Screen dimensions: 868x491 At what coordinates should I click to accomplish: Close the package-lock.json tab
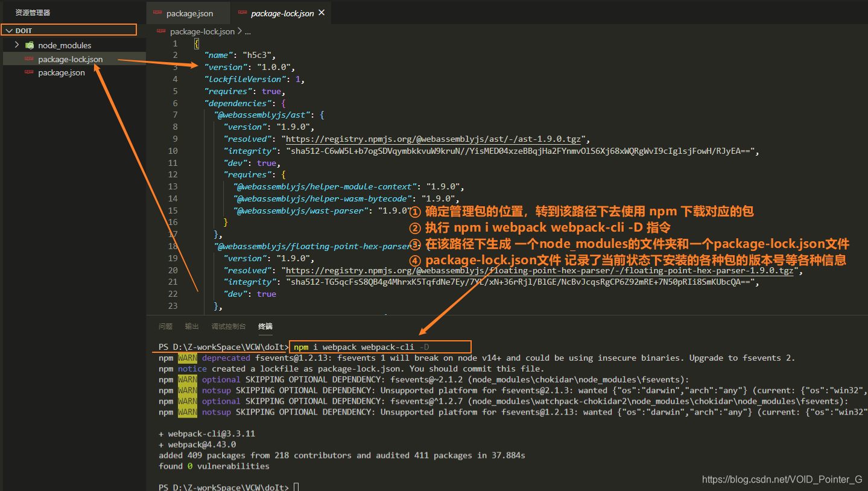(x=321, y=13)
